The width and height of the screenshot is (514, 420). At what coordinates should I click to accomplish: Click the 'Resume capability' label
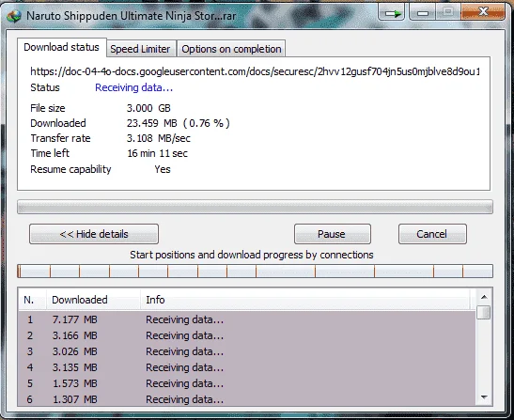tap(70, 169)
